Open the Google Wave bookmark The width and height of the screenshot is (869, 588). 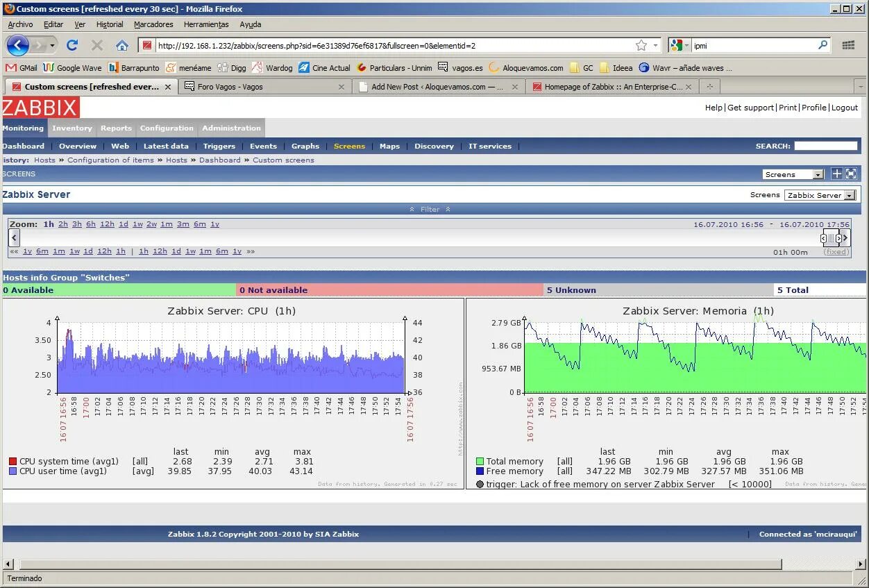pos(72,68)
